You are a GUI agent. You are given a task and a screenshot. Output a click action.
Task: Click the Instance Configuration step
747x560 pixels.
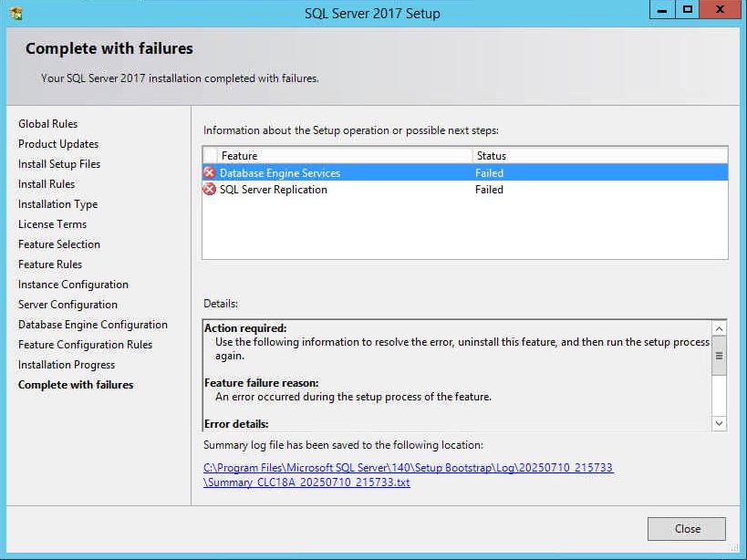[73, 285]
